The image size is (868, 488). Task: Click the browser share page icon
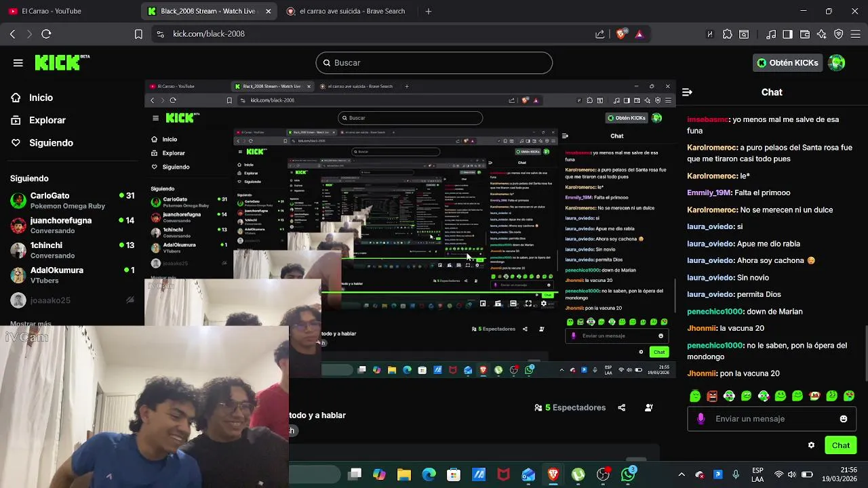600,34
